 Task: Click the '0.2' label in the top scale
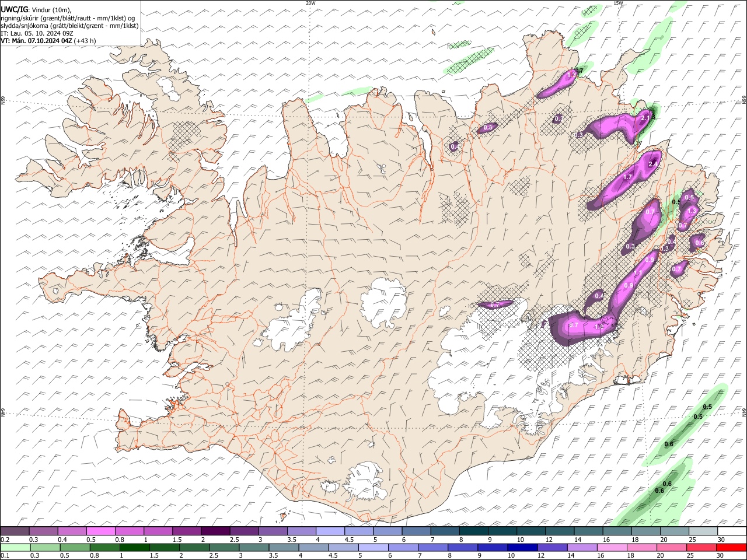[5, 540]
